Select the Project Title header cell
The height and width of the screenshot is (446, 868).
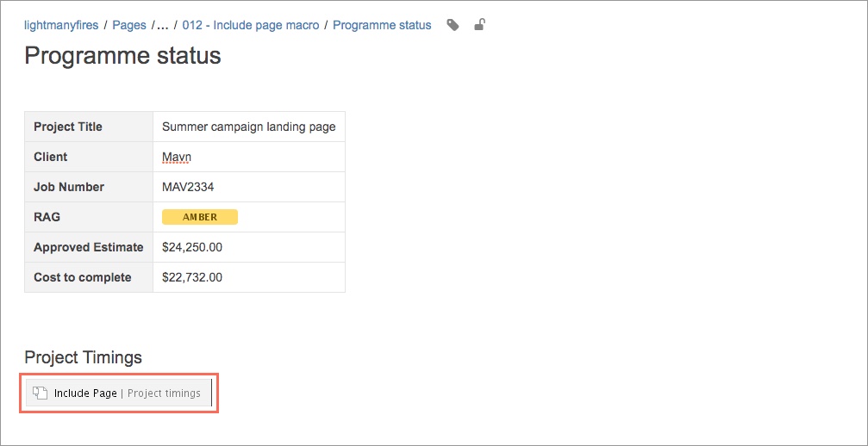pyautogui.click(x=89, y=127)
